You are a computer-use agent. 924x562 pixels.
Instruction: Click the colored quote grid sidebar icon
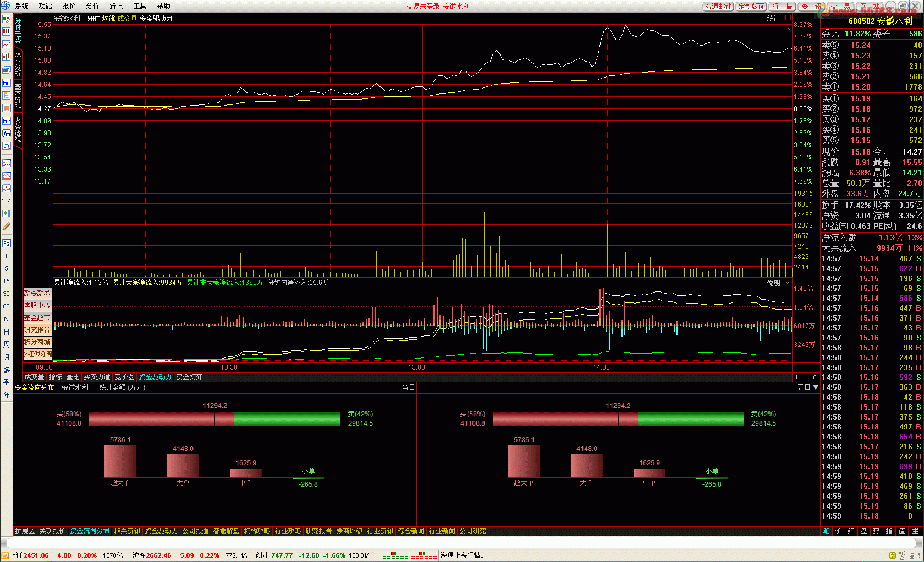[7, 32]
